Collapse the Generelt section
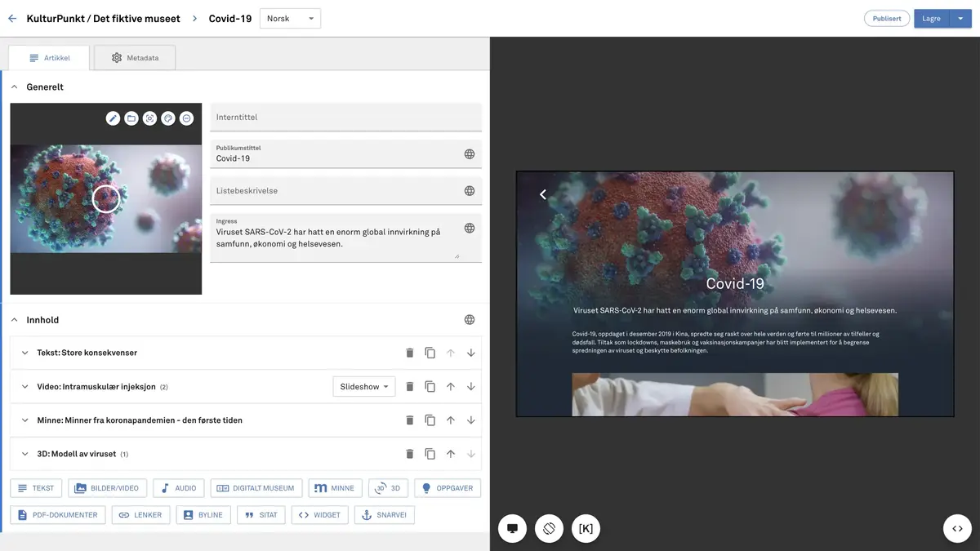980x551 pixels. coord(15,87)
